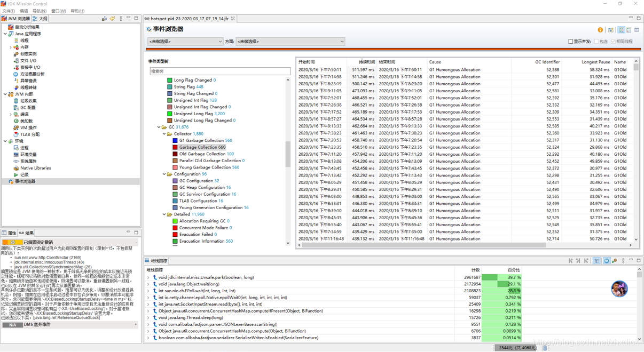Click the green arrow orange dot icon in stack trace toolbar
The height and width of the screenshot is (352, 644).
coord(615,261)
